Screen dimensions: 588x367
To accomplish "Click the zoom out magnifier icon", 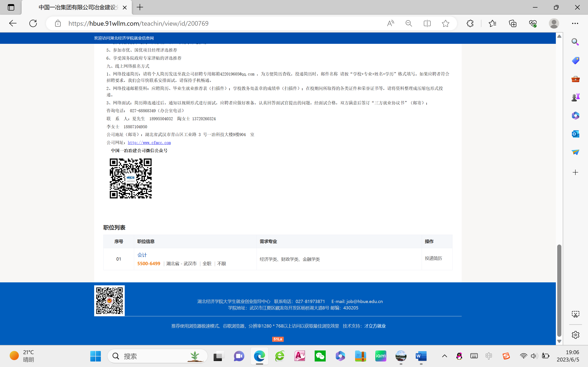I will point(409,23).
